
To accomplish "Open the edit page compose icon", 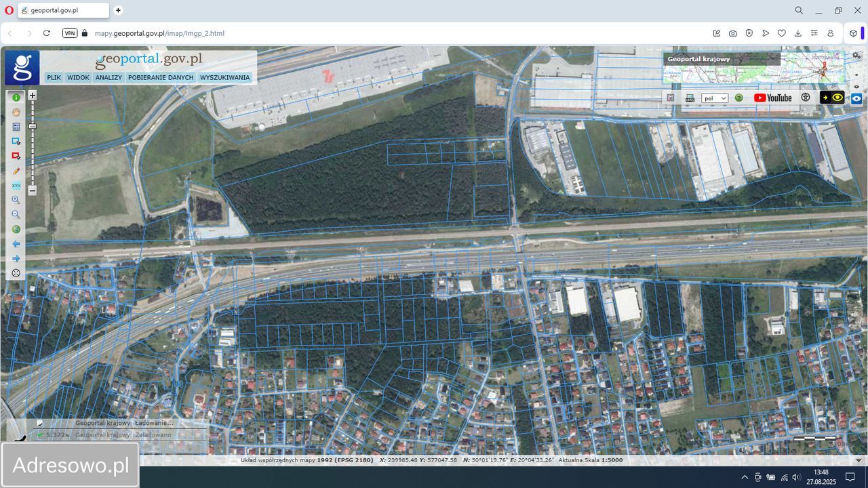I will tap(717, 33).
